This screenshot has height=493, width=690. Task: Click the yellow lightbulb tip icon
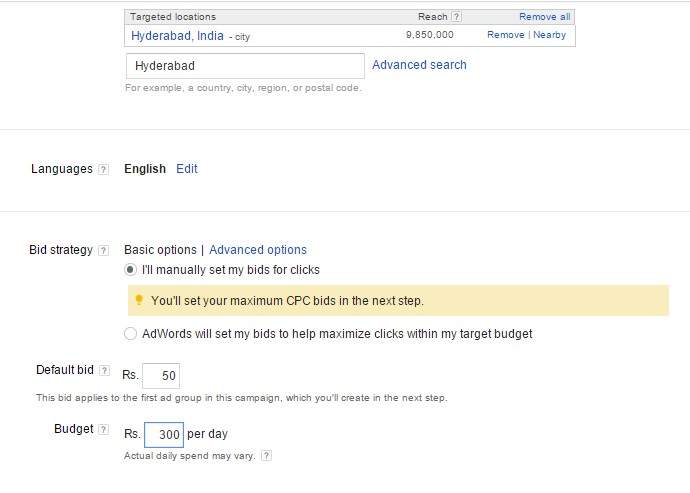[x=139, y=300]
